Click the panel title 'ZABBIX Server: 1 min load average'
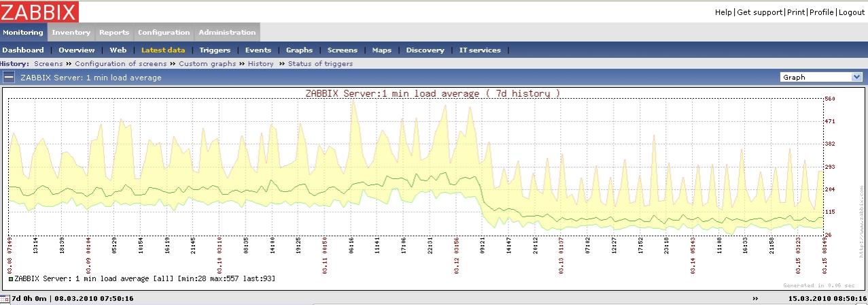Image resolution: width=868 pixels, height=305 pixels. point(91,78)
